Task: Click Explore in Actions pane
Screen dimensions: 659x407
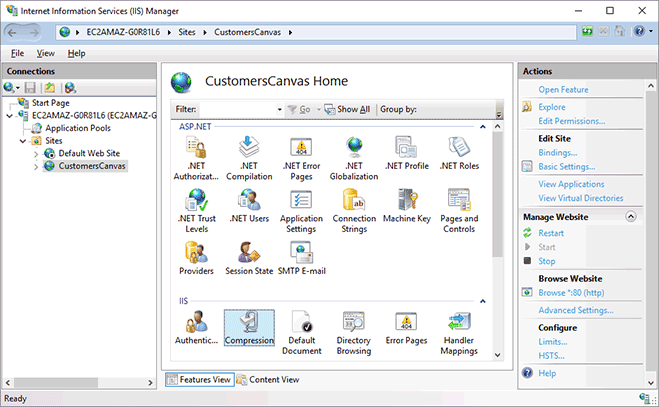Action: point(551,107)
